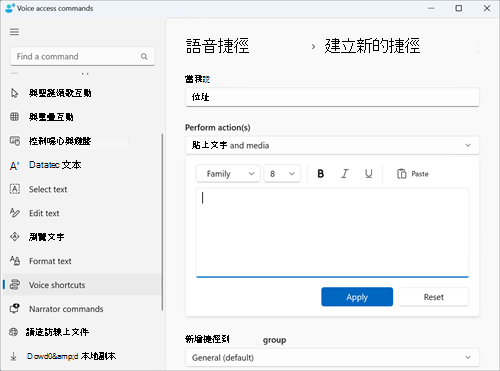Viewport: 500px width, 371px height.
Task: Open the font Family dropdown
Action: [228, 174]
